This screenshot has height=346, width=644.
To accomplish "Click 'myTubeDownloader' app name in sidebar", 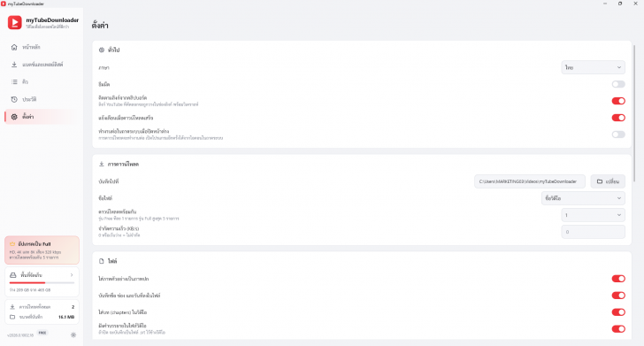I will (x=52, y=19).
